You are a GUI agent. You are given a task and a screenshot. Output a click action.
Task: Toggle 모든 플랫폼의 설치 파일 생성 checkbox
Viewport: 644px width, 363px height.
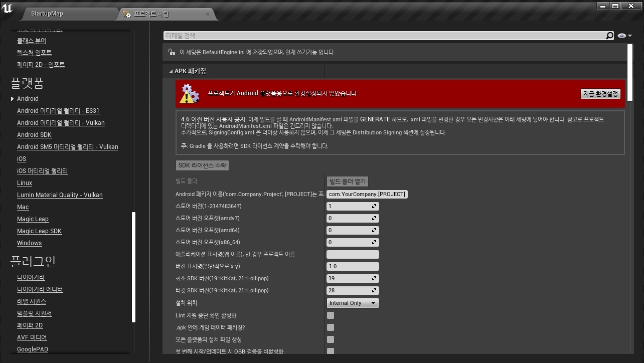331,339
